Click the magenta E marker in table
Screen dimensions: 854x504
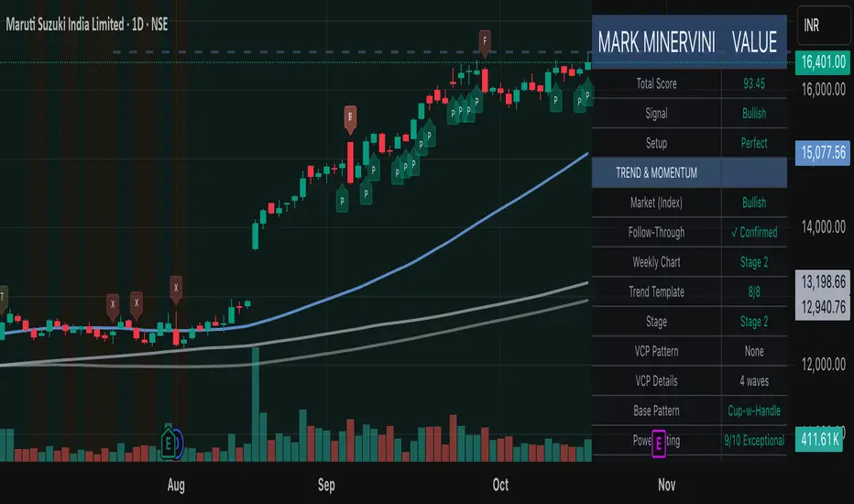[659, 444]
